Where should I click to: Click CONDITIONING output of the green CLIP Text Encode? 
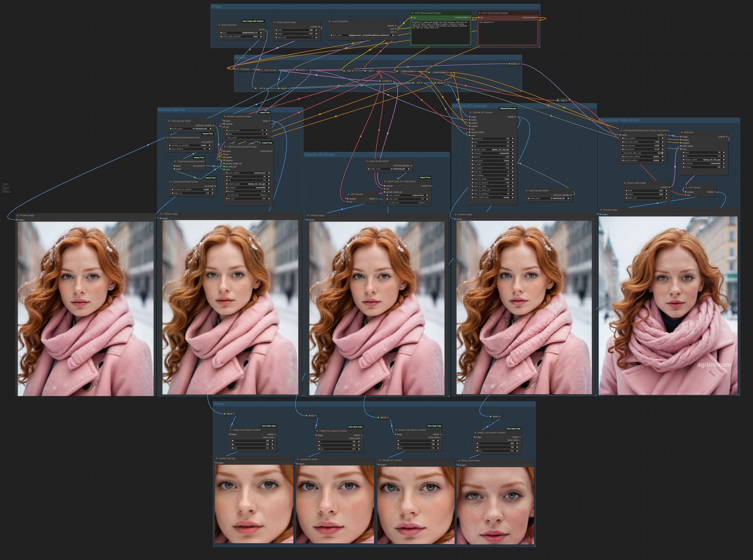[x=470, y=18]
